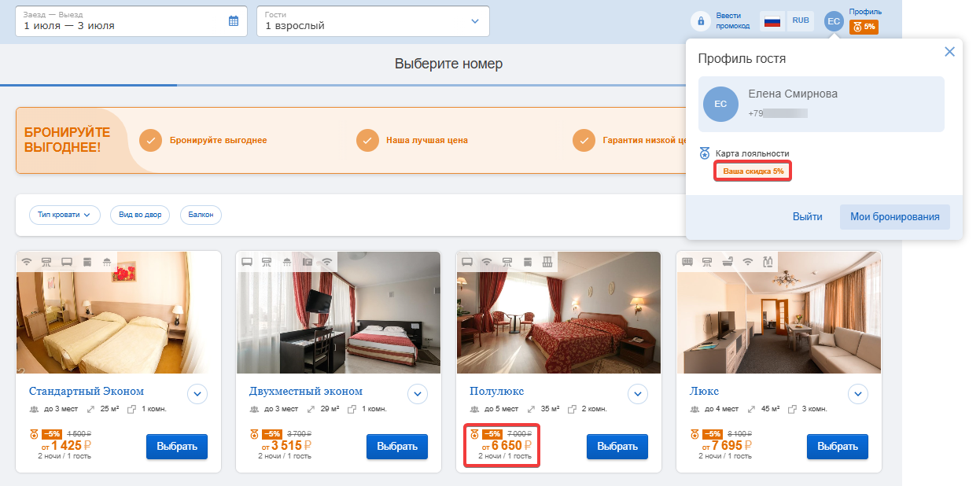Click the calendar icon in date field
Viewport: 980px width, 486px height.
[x=234, y=21]
